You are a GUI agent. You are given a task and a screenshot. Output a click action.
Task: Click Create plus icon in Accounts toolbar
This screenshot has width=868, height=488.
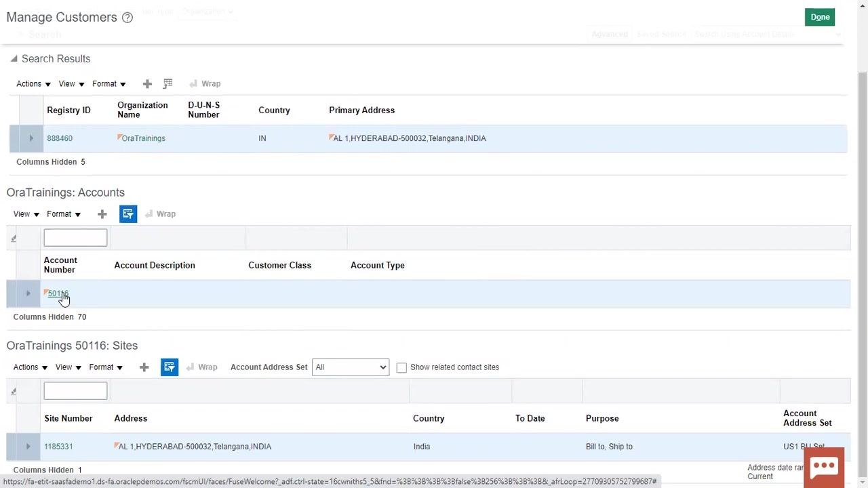(x=102, y=213)
